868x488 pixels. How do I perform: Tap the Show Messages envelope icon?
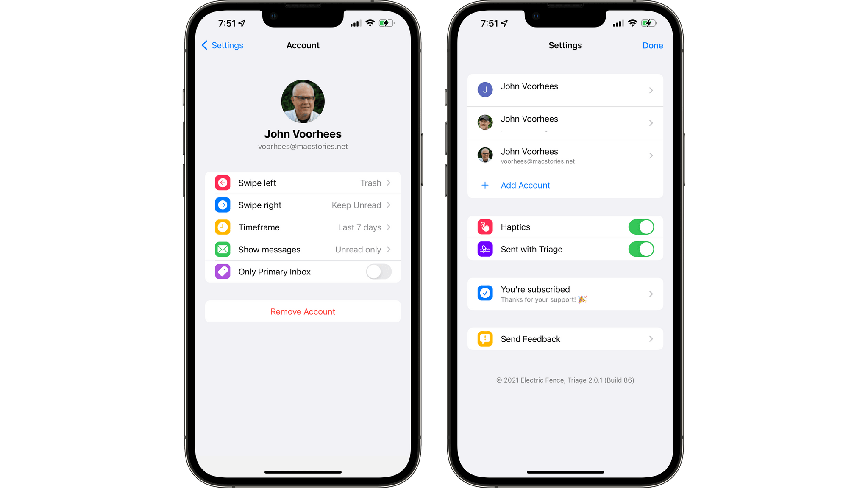click(x=223, y=249)
